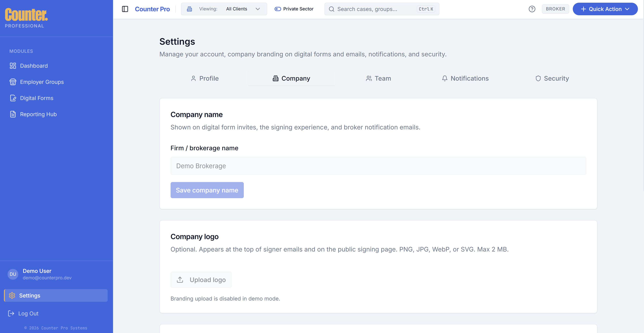Open Dashboard from the sidebar icon
Image resolution: width=644 pixels, height=333 pixels.
[x=13, y=66]
